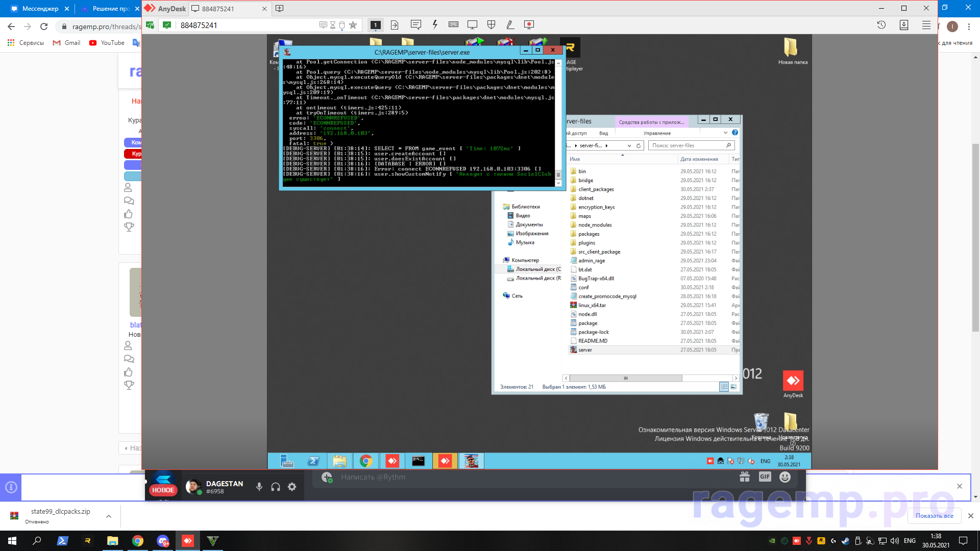Click explorer horizontal scrollbar thumb

tap(626, 379)
